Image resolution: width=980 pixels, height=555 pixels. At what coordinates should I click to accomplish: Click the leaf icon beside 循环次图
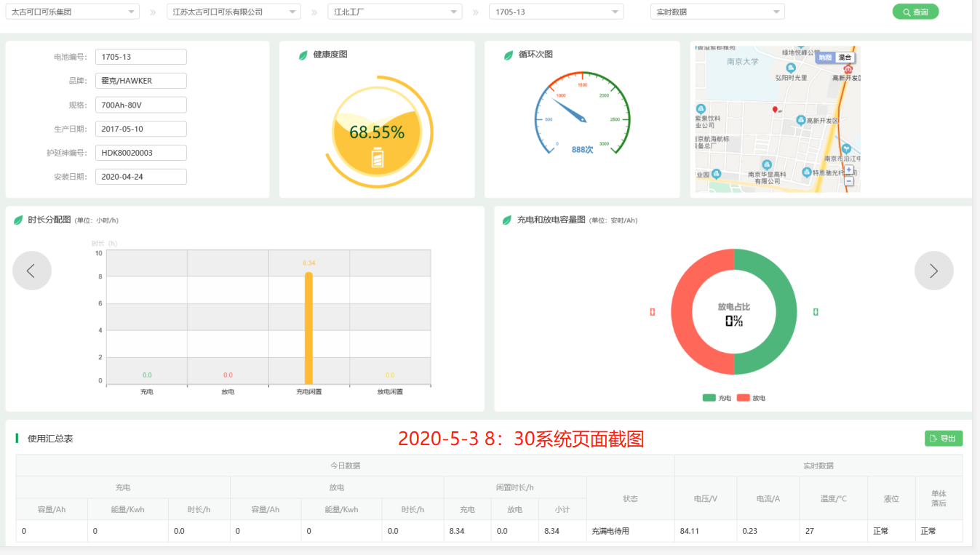click(x=509, y=55)
